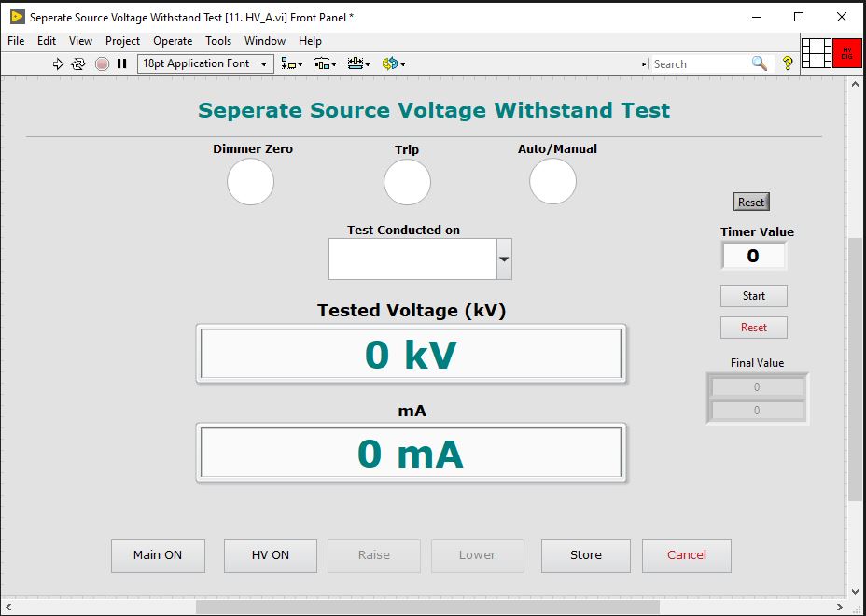Open the Align Objects dropdown
This screenshot has width=866, height=616.
pos(292,64)
